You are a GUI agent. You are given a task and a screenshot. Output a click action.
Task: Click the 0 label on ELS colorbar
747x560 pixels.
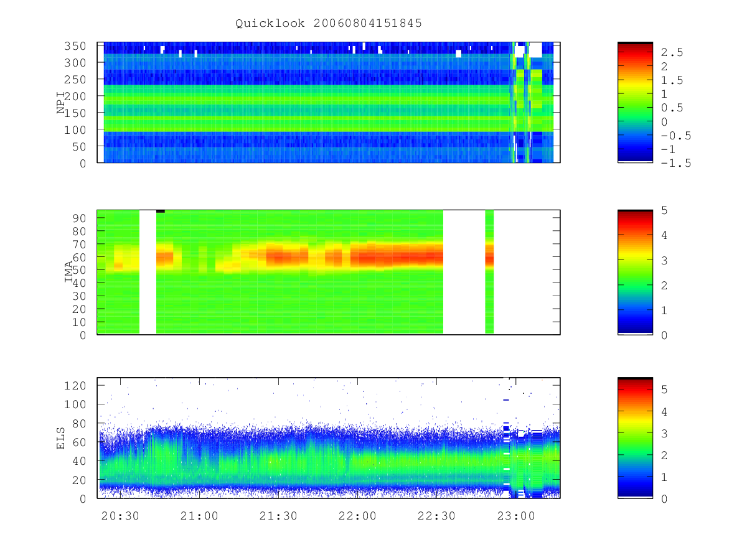coord(665,498)
